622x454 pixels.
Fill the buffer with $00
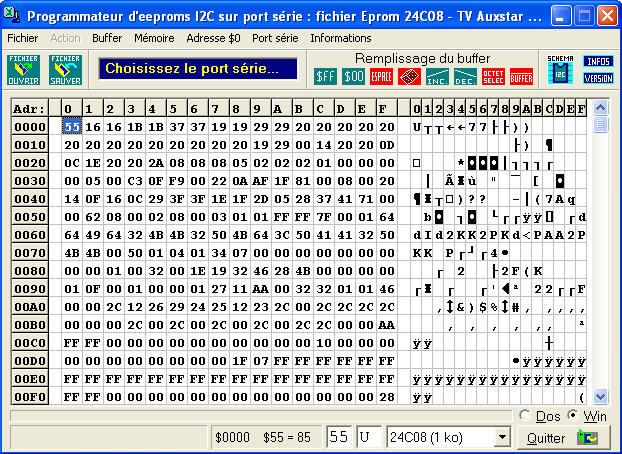point(354,76)
